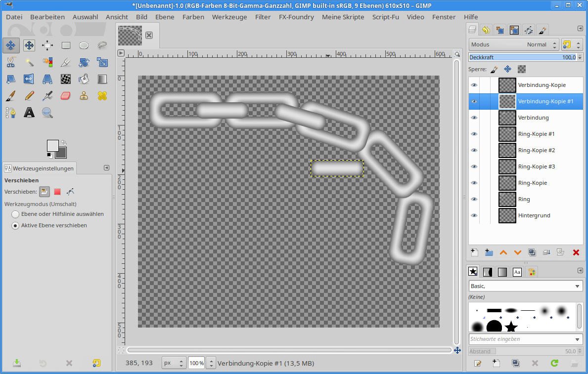Image resolution: width=588 pixels, height=374 pixels.
Task: Open the Werkzeuge menu
Action: pyautogui.click(x=229, y=17)
